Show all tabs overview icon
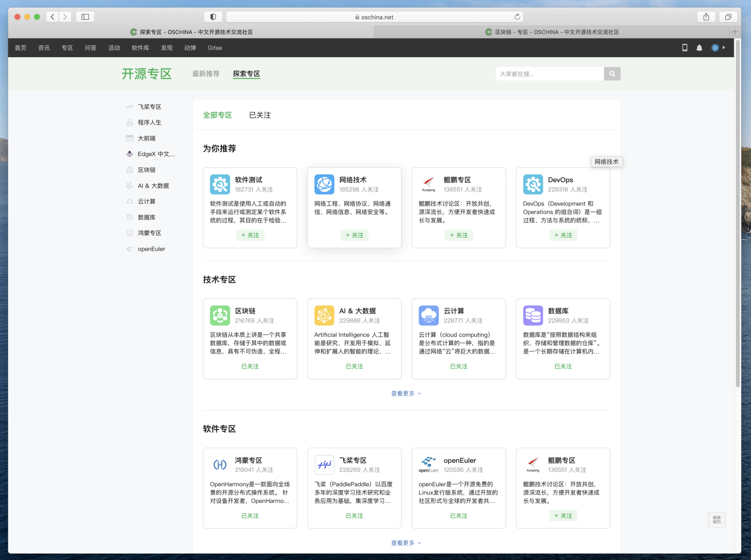751x560 pixels. tap(728, 17)
